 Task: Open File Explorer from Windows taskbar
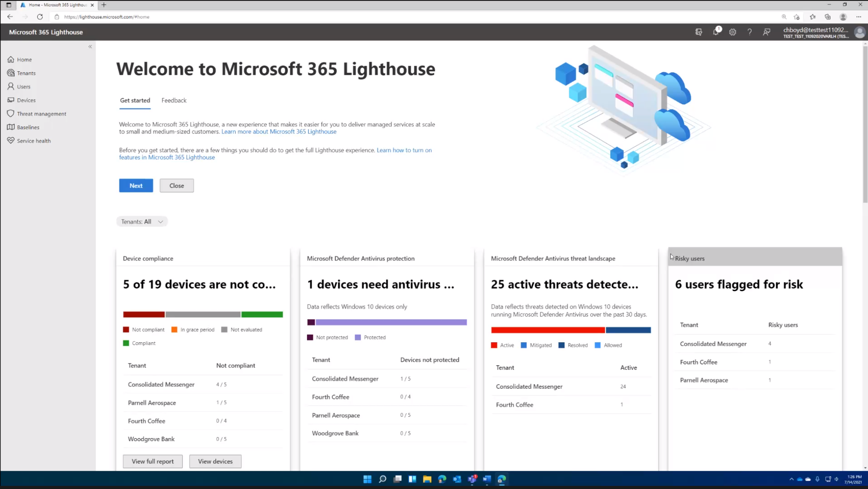[x=427, y=479]
